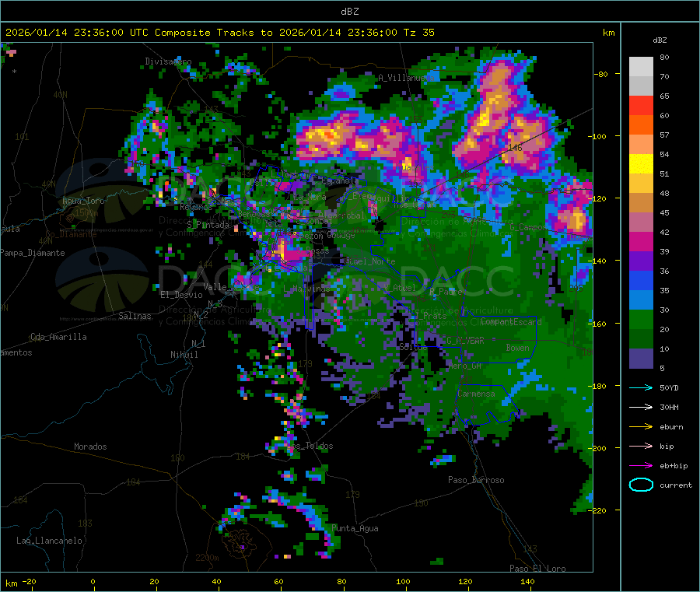Screen dimensions: 700x592
Task: Click the 'Pampa_Diamante' map label
Action: (x=33, y=253)
